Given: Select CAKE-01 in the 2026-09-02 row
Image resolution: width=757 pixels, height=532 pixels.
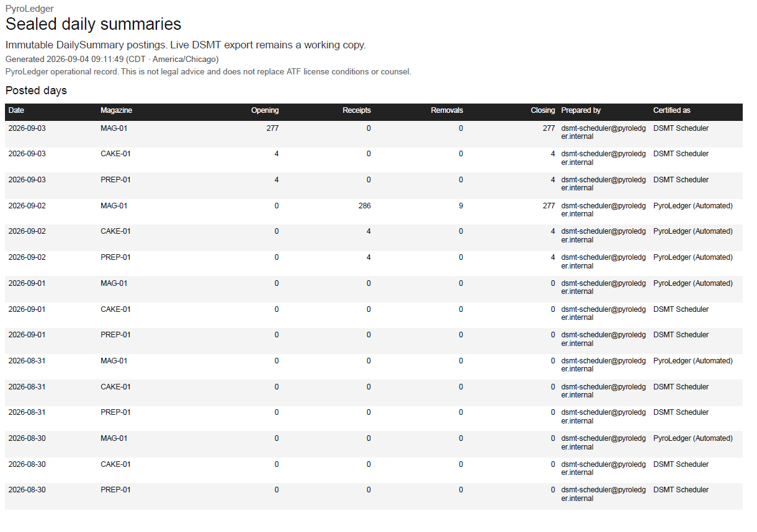Looking at the screenshot, I should [115, 231].
